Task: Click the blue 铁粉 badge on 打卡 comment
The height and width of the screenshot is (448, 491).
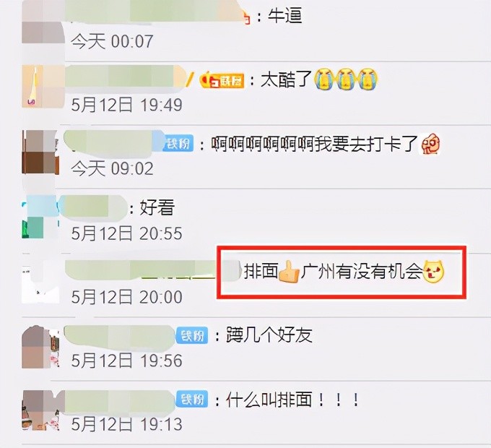Action: point(178,144)
